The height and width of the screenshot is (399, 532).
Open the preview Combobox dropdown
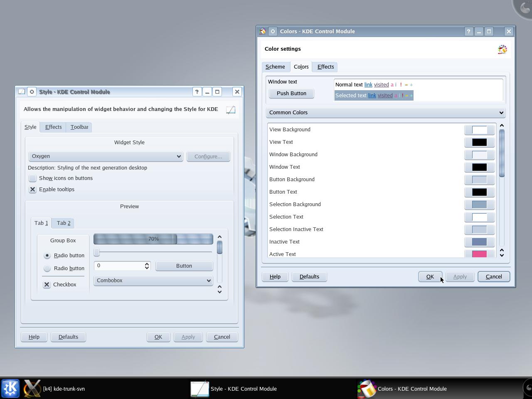tap(153, 281)
